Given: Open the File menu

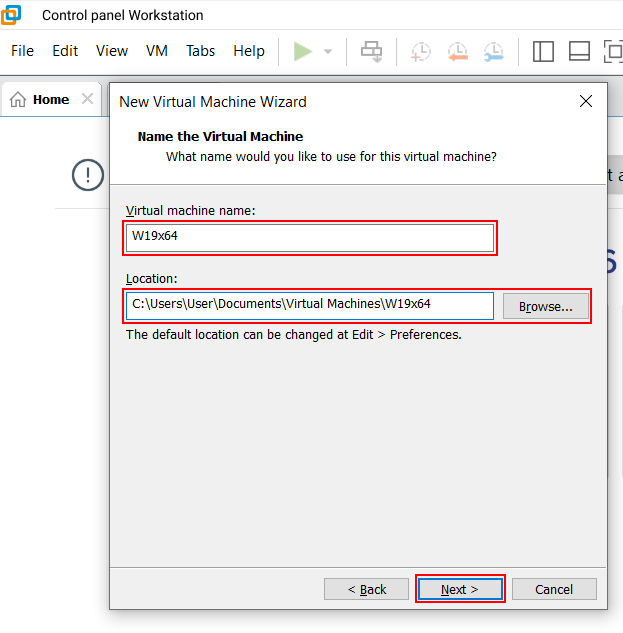Looking at the screenshot, I should click(x=22, y=51).
